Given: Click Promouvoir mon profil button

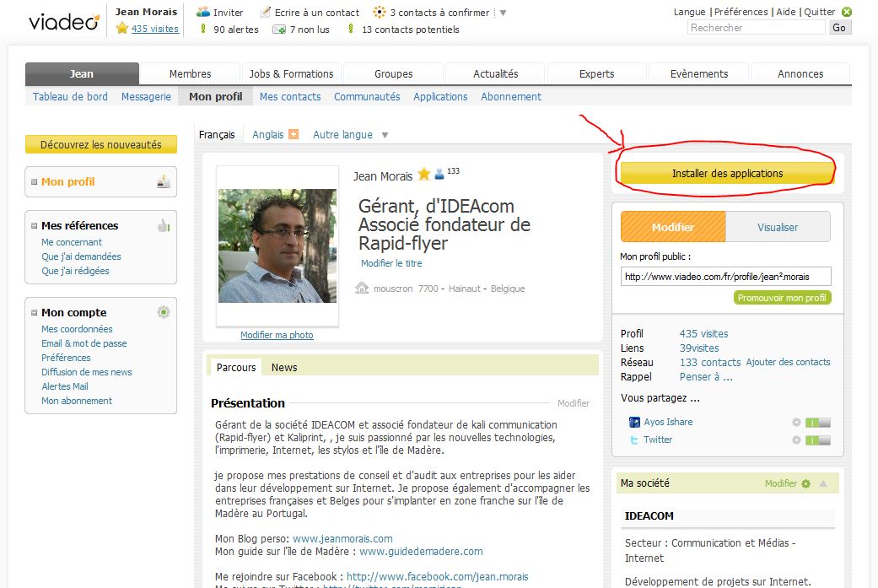Looking at the screenshot, I should (782, 297).
